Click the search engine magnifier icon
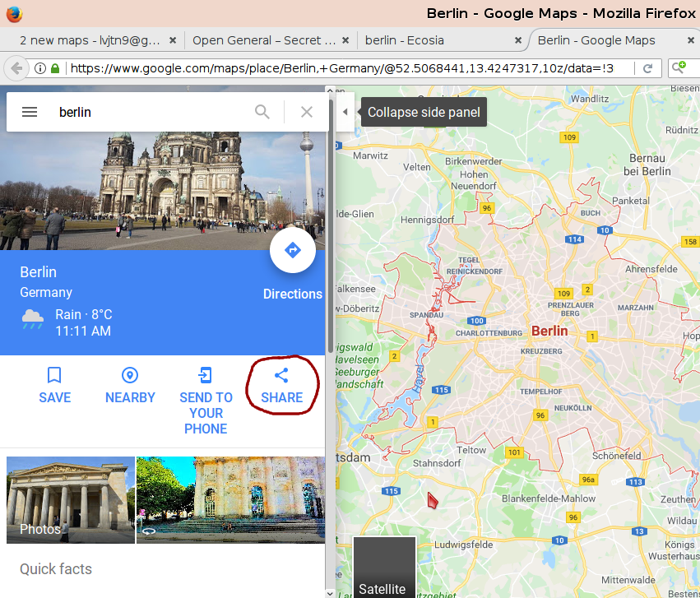 [x=679, y=67]
